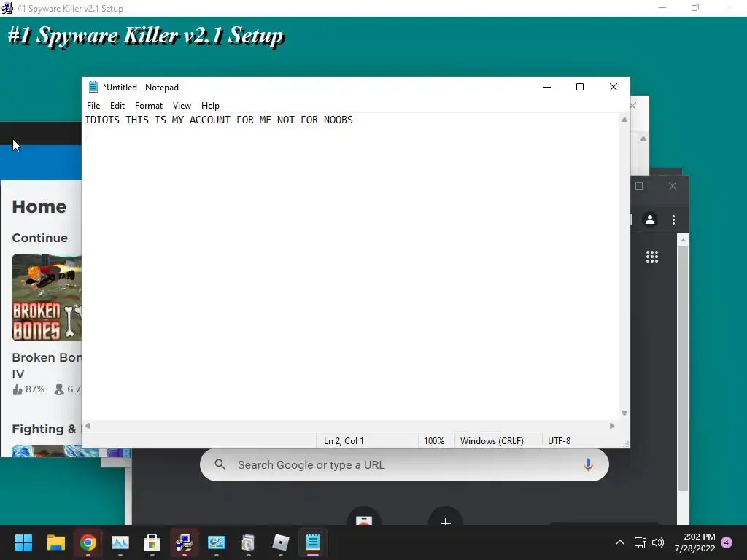The height and width of the screenshot is (560, 747).
Task: Open the Chrome three-dot menu
Action: click(x=673, y=219)
